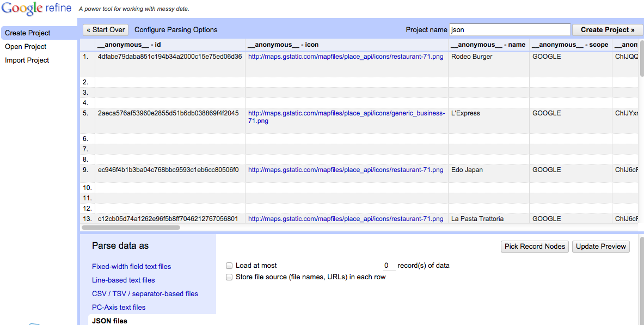Viewport: 644px width, 325px height.
Task: Select Line-based text files parser
Action: point(124,280)
